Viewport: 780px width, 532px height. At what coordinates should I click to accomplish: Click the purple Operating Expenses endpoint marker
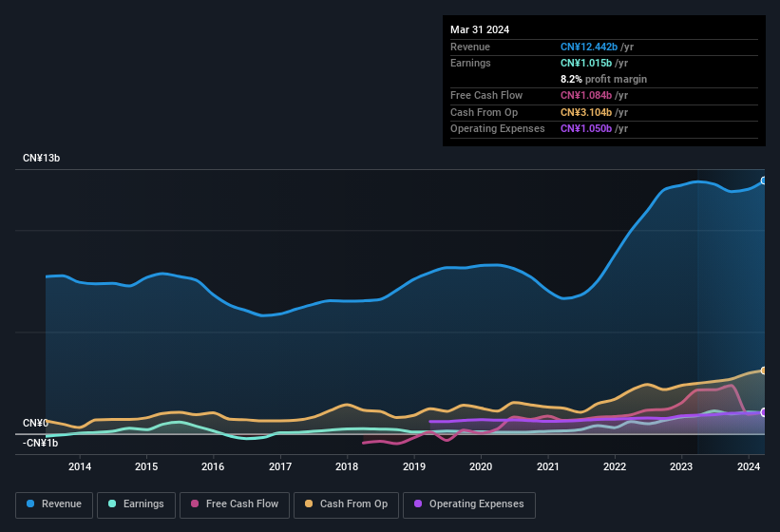(x=764, y=412)
